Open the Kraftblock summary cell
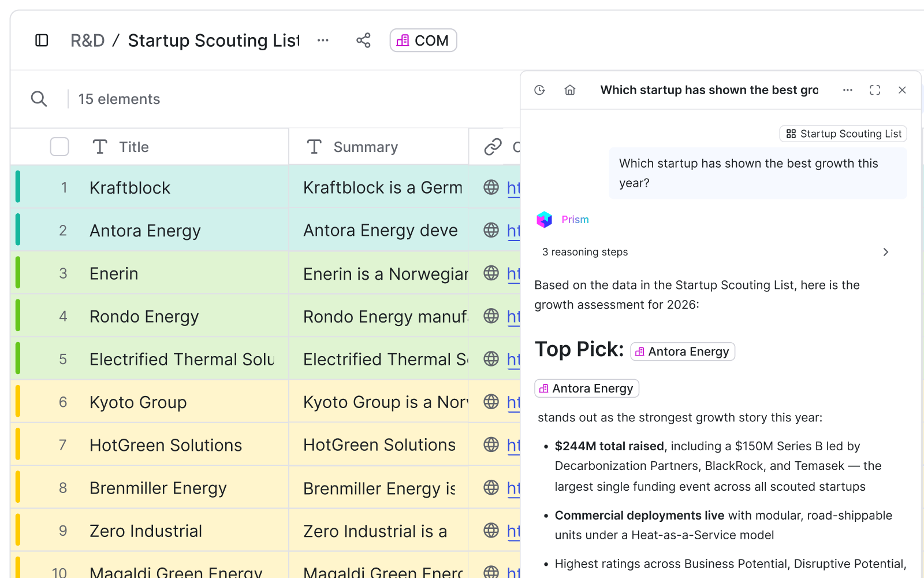The image size is (924, 578). pos(379,187)
